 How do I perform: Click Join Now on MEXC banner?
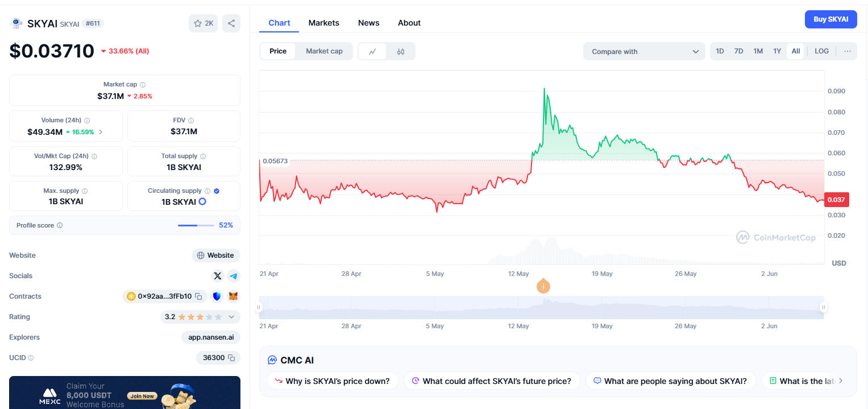(x=142, y=396)
